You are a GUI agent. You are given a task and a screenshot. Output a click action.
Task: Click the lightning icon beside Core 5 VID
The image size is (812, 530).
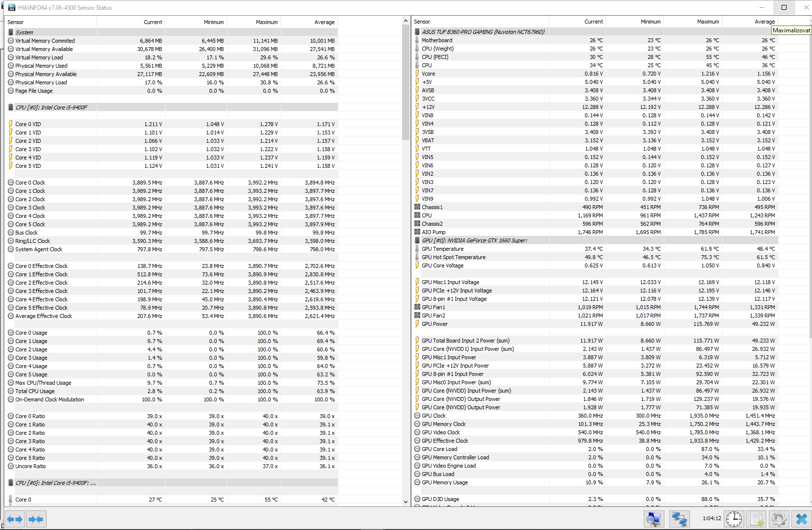tap(11, 166)
